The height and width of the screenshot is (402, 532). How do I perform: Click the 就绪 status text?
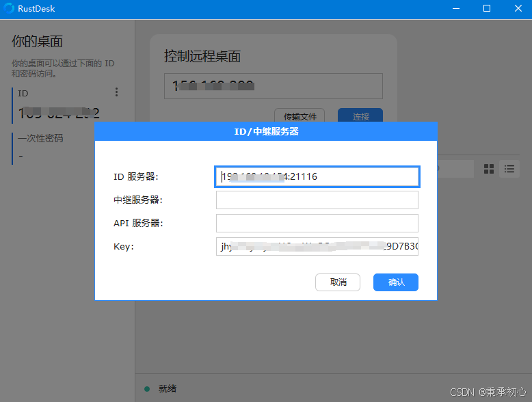pyautogui.click(x=168, y=388)
